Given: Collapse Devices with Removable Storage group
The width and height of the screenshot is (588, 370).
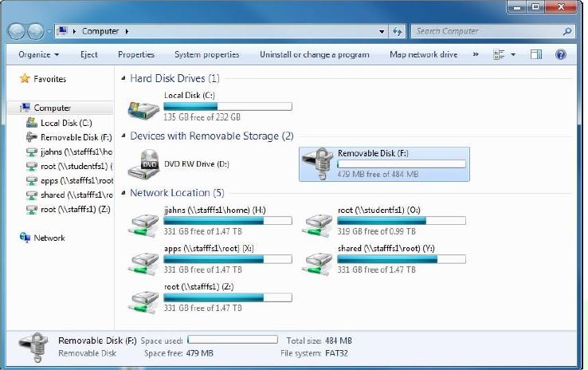Looking at the screenshot, I should point(123,136).
